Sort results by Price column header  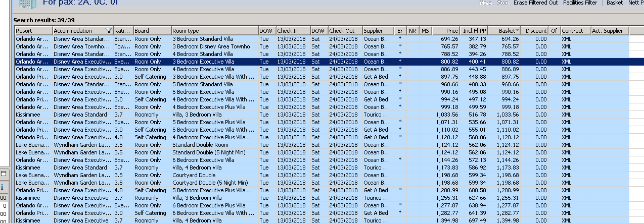pyautogui.click(x=446, y=31)
